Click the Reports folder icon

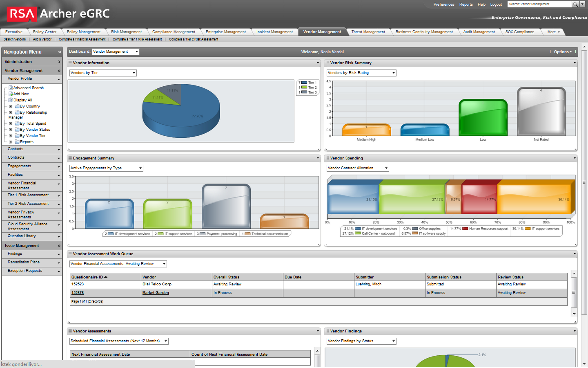(x=17, y=141)
